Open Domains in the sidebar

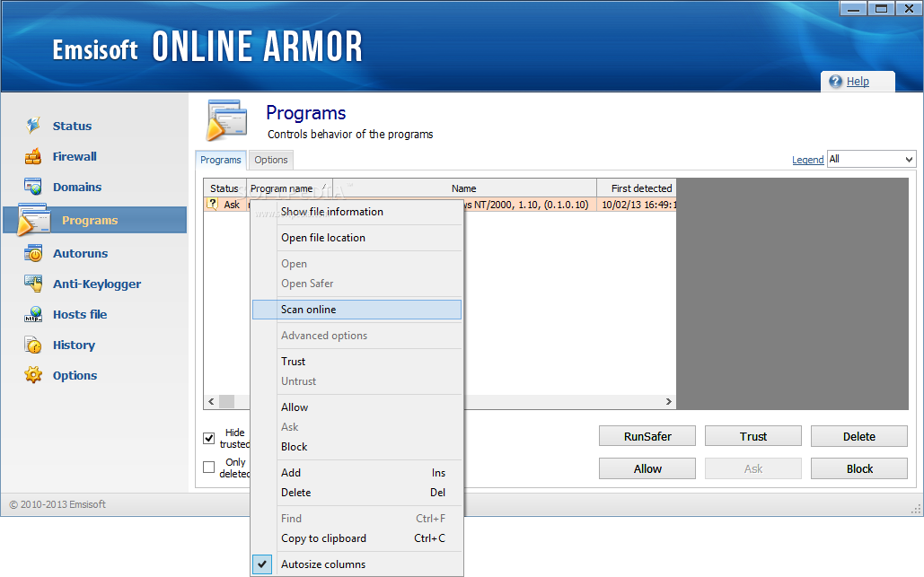(76, 187)
